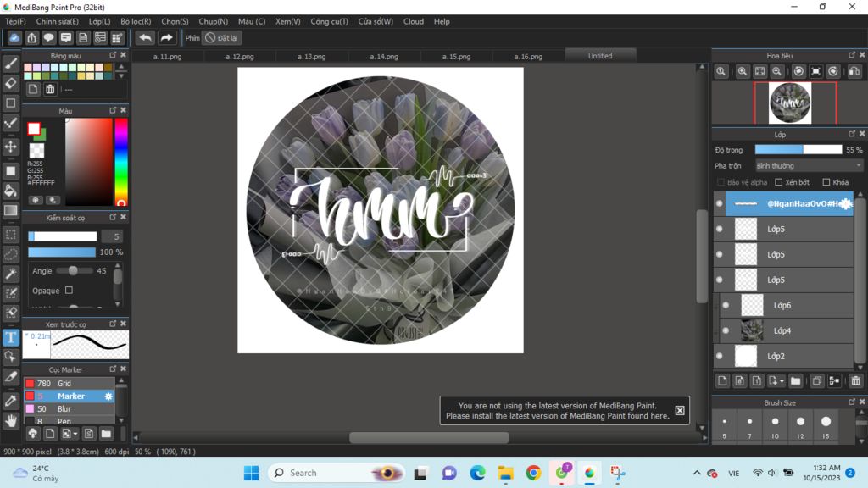Pop out the Bảng màu panel
868x488 pixels.
point(113,55)
